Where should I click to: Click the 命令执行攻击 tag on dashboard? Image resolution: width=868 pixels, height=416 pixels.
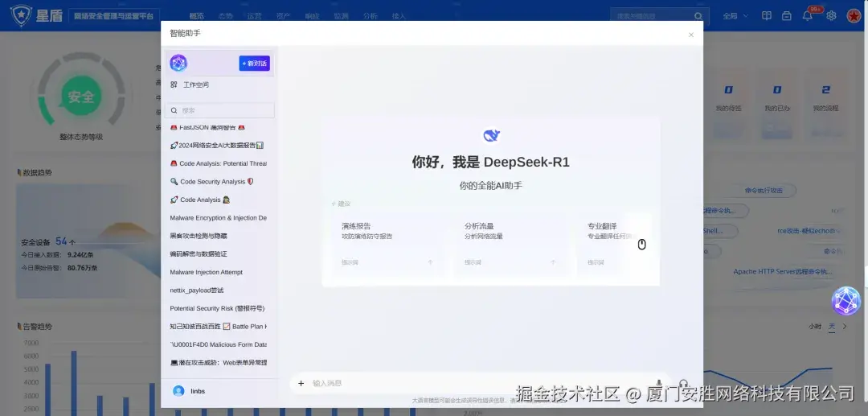764,191
